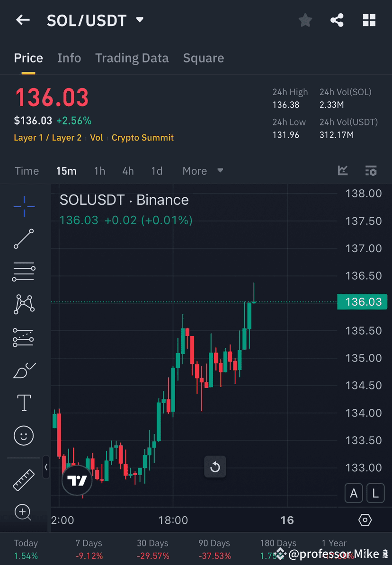Select the text annotation tool

point(24,403)
